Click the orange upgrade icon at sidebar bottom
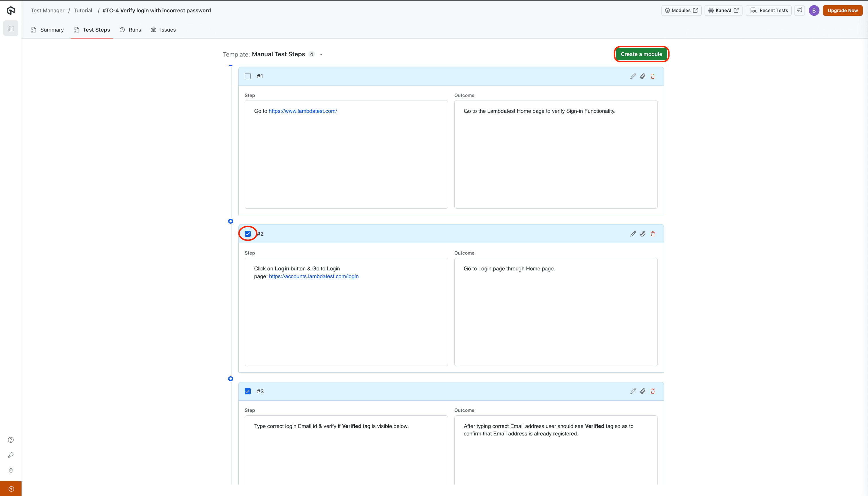Image resolution: width=868 pixels, height=496 pixels. tap(11, 489)
